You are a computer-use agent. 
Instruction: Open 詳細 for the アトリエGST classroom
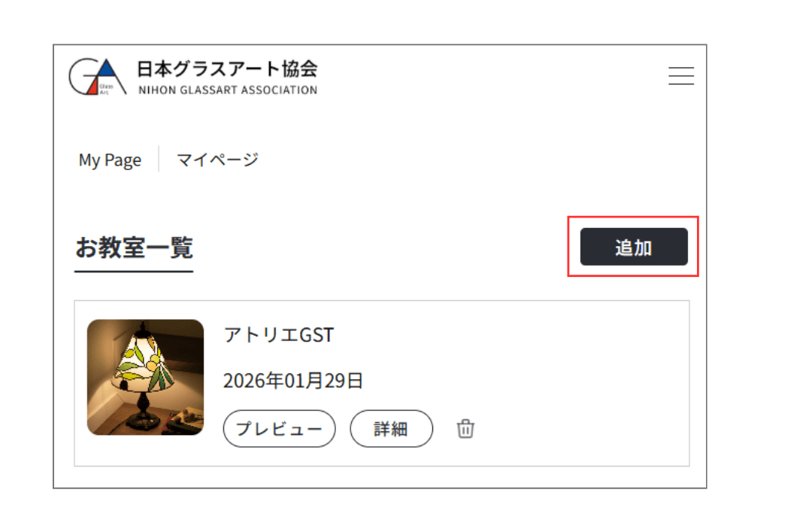[x=391, y=429]
